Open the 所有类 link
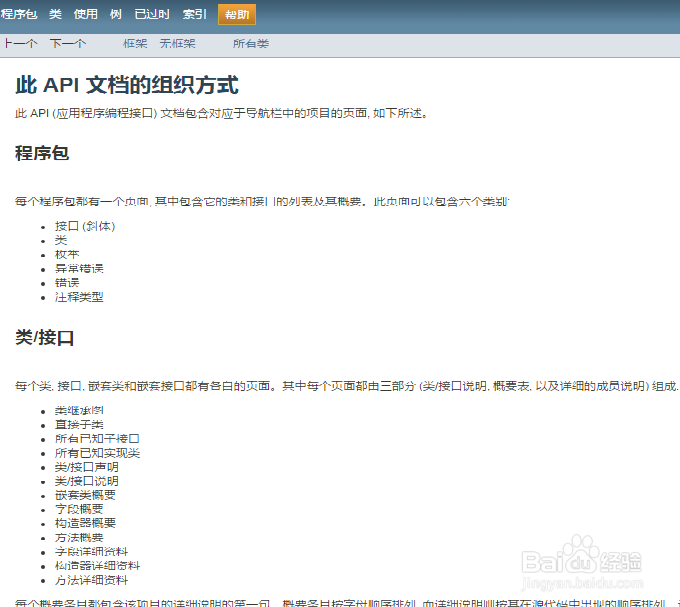Image resolution: width=680 pixels, height=607 pixels. pyautogui.click(x=251, y=43)
